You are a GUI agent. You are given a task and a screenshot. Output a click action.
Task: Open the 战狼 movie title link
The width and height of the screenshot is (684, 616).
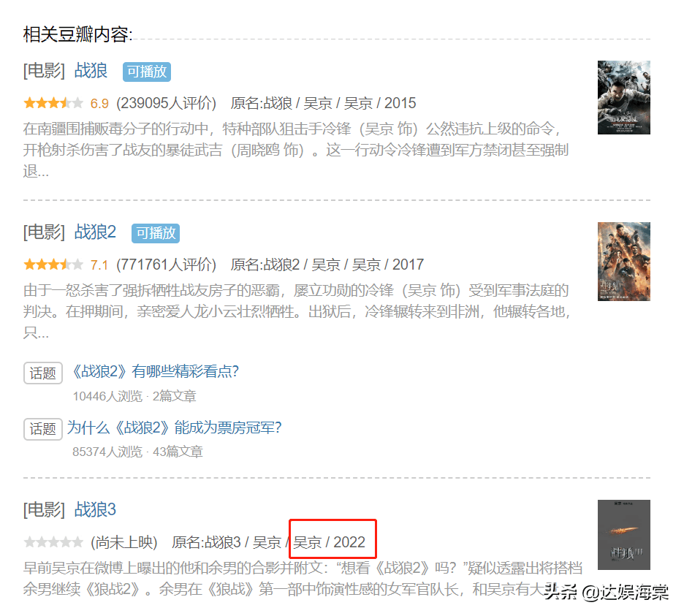91,71
